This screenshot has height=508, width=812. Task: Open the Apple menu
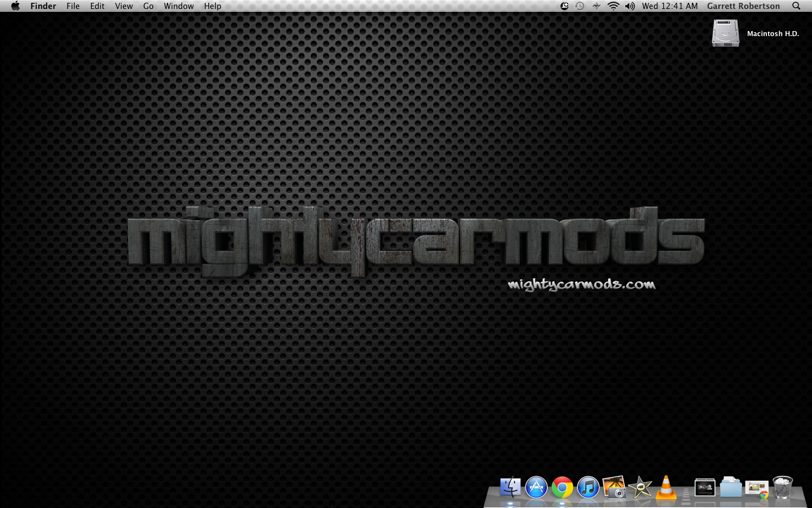[x=15, y=6]
